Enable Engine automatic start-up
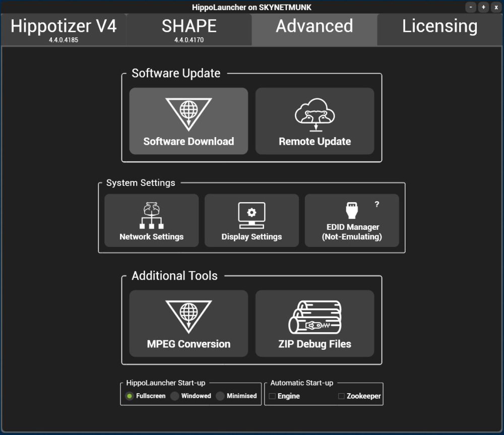 tap(271, 396)
